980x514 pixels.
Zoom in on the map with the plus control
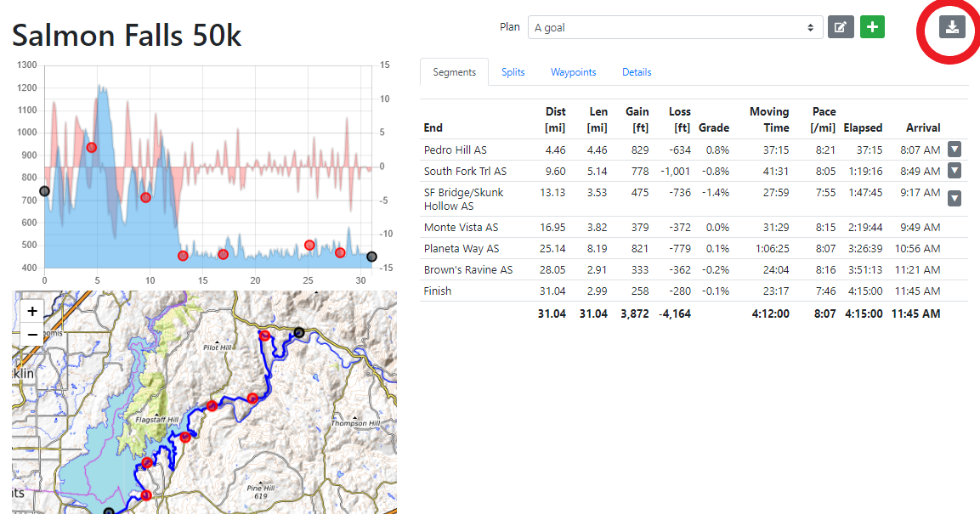pyautogui.click(x=31, y=312)
